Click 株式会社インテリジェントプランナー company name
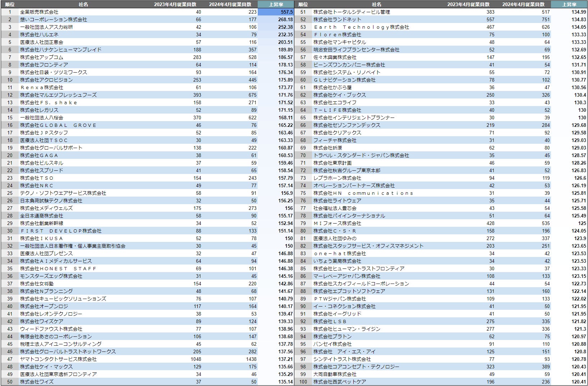The width and height of the screenshot is (588, 386). pyautogui.click(x=354, y=118)
